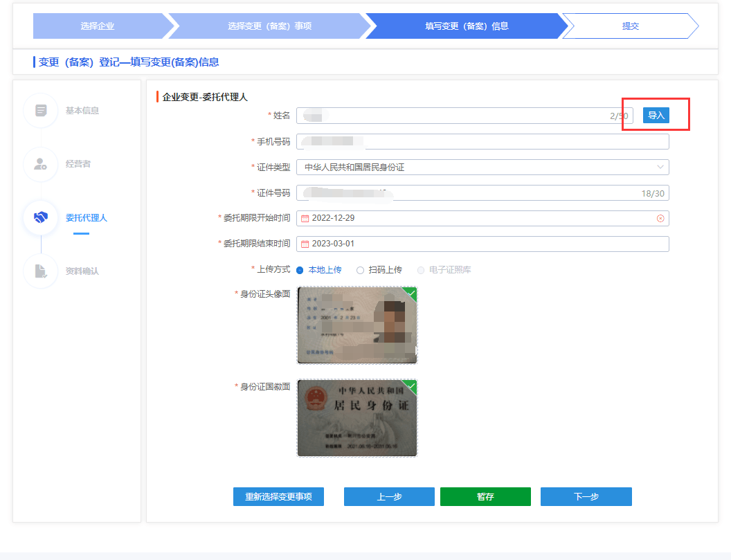Screen dimensions: 731x560
Task: Open calendar icon of 委托期限开始时间 field
Action: click(305, 218)
